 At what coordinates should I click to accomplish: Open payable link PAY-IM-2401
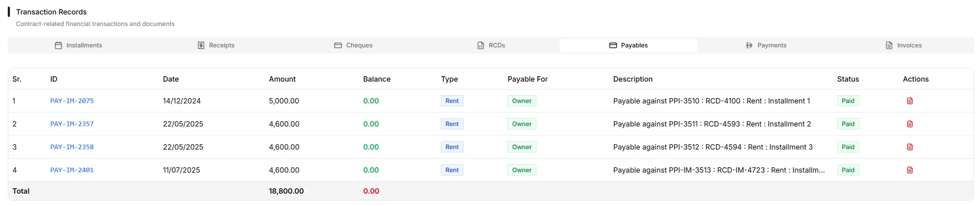[72, 170]
